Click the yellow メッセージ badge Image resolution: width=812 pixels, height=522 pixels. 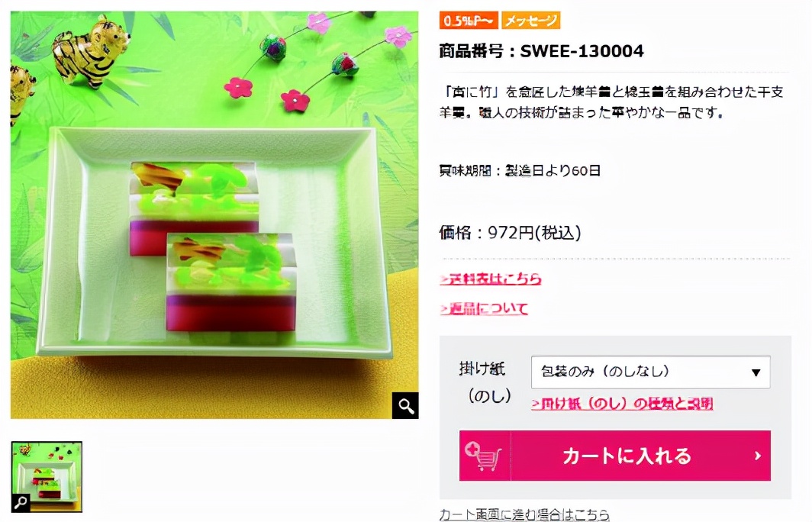pos(531,20)
